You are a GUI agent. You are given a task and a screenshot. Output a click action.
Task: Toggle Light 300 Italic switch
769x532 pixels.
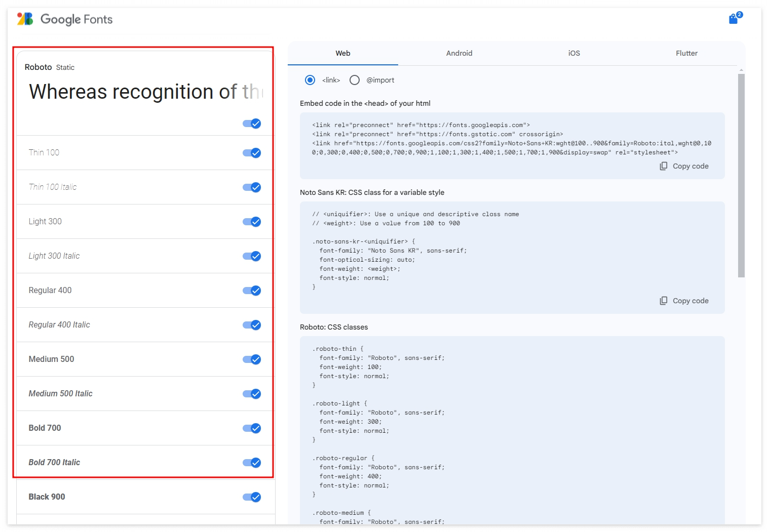tap(252, 256)
